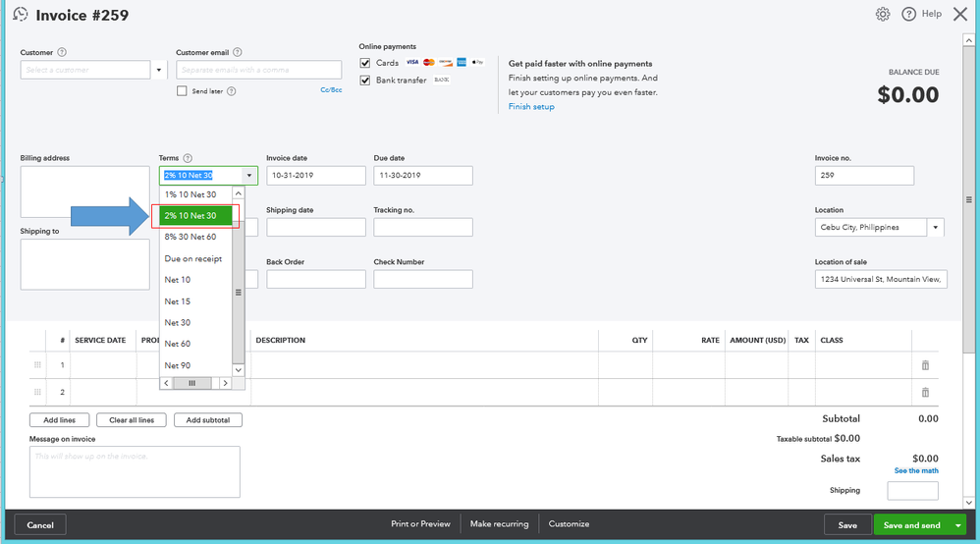Click the Location of sale field
The width and height of the screenshot is (980, 544).
[881, 280]
